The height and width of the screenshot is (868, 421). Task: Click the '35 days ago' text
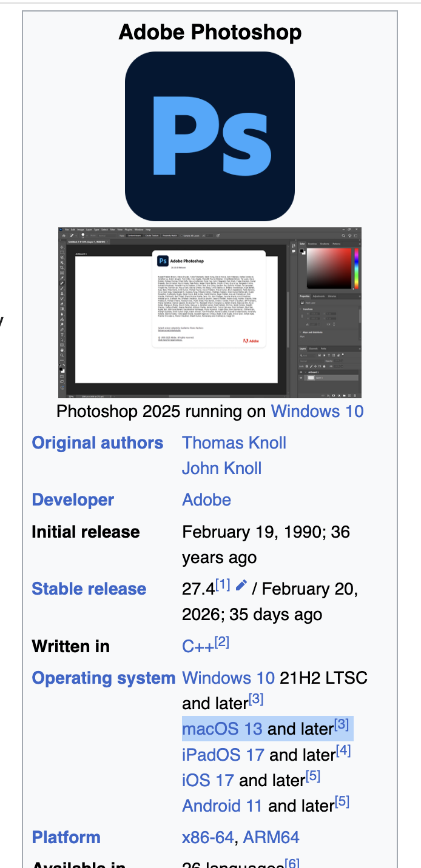pos(276,614)
